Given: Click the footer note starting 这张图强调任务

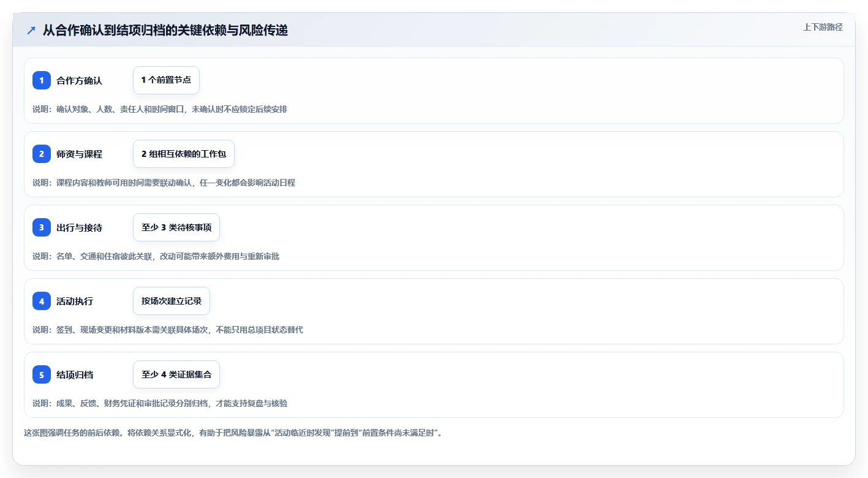Looking at the screenshot, I should click(x=233, y=433).
